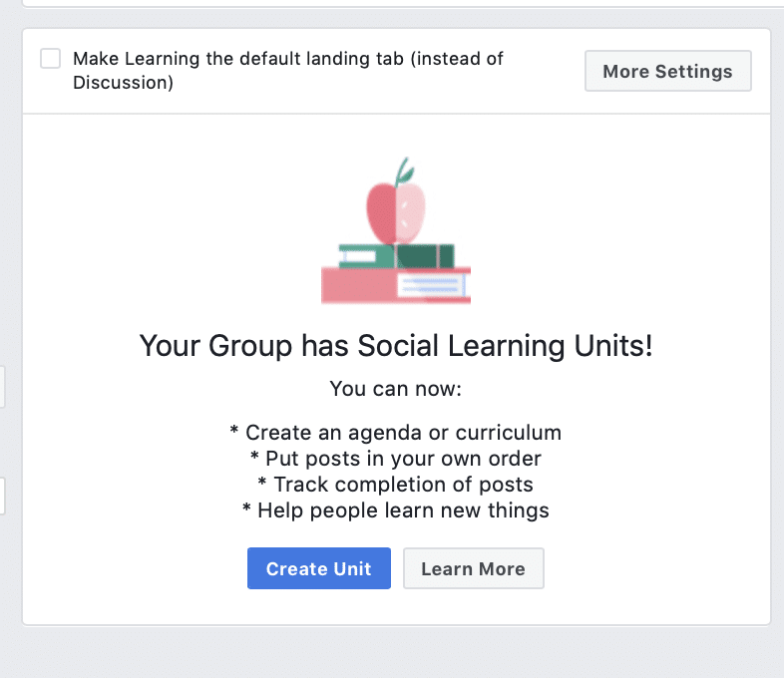The height and width of the screenshot is (678, 784).
Task: Open More Settings
Action: [668, 71]
